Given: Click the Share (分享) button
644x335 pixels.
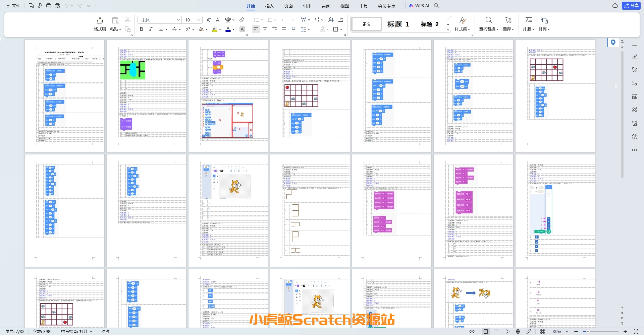Looking at the screenshot, I should click(631, 6).
